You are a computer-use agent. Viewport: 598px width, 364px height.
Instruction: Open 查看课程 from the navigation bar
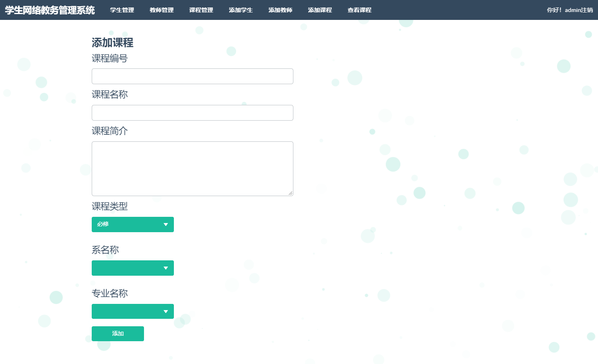(x=359, y=10)
